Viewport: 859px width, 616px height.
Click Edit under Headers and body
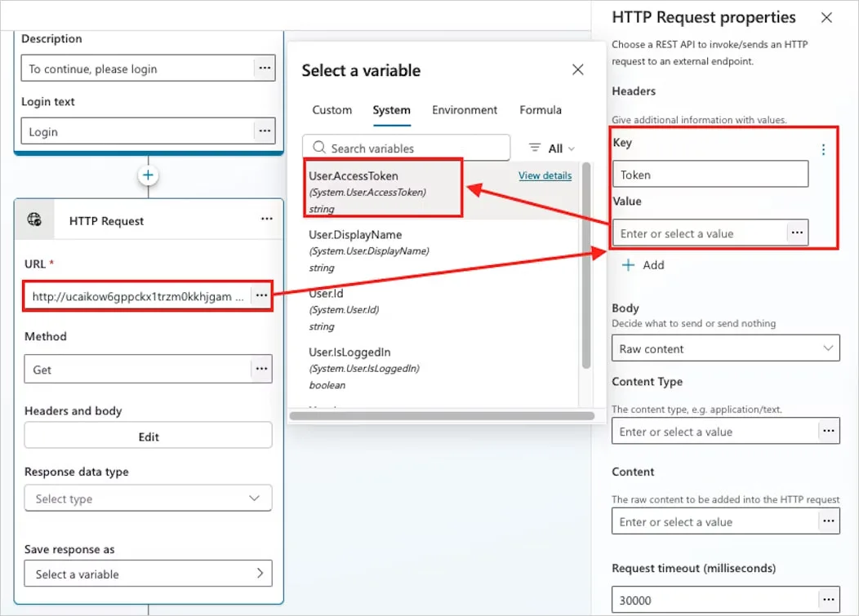(x=148, y=437)
